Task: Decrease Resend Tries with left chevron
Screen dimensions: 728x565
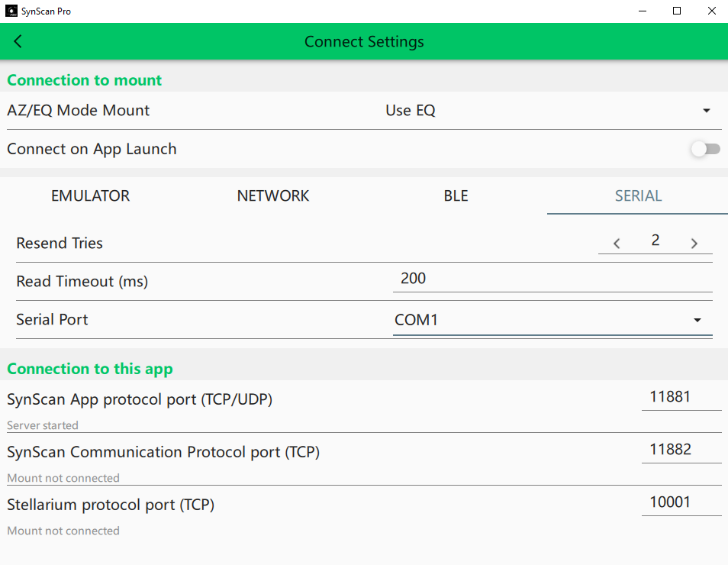Action: point(617,244)
